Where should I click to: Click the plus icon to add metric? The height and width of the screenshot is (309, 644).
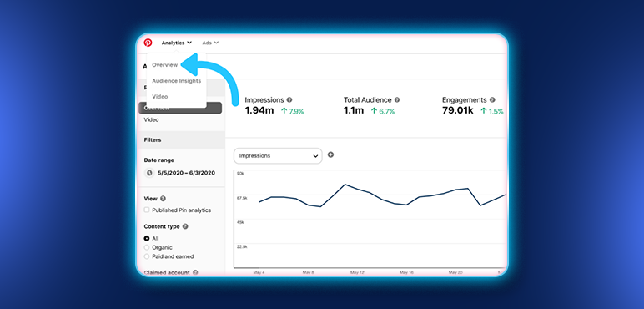[330, 154]
